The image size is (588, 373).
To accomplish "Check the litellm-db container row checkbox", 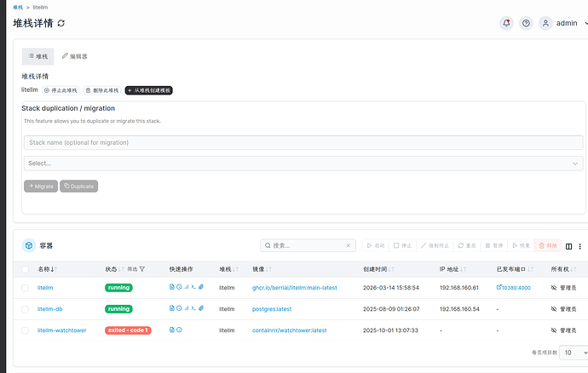I will point(25,309).
